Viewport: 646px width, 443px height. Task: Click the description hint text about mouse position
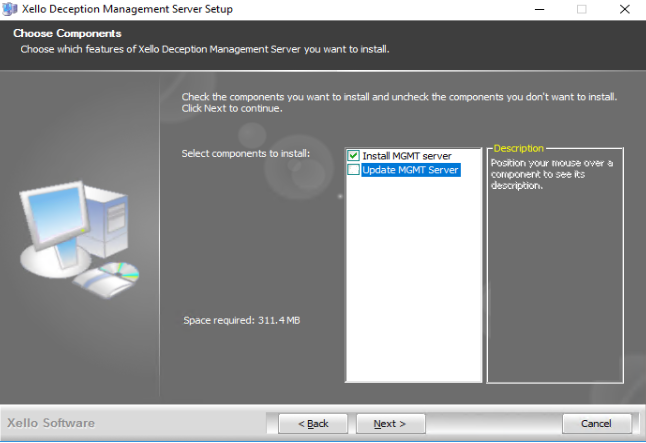[x=552, y=174]
